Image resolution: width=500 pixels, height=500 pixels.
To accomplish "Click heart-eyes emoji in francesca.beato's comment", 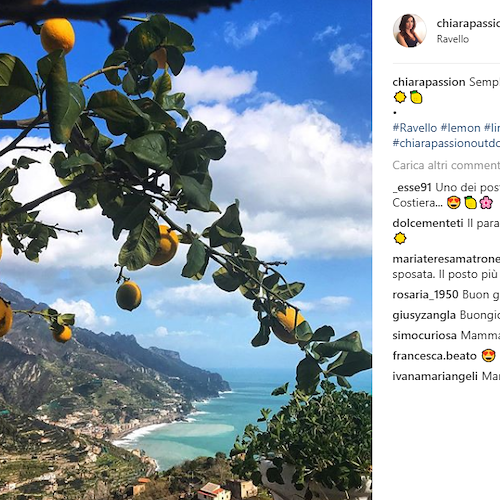I will 489,356.
